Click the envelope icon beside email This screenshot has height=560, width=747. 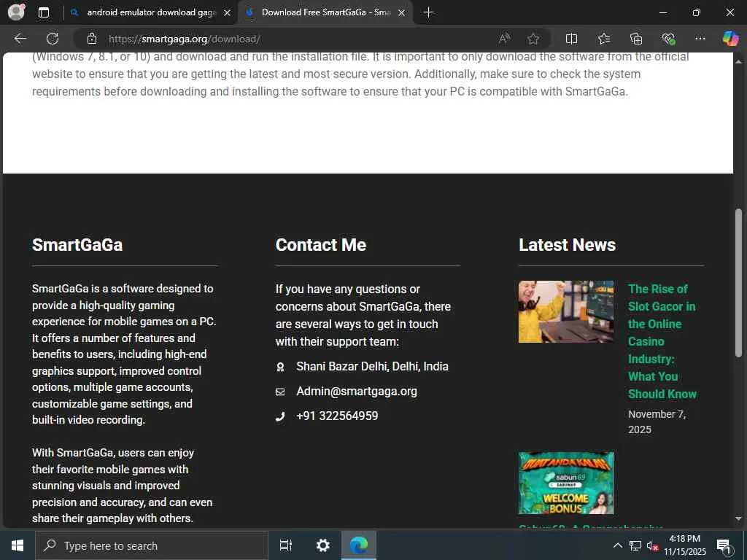(x=280, y=392)
